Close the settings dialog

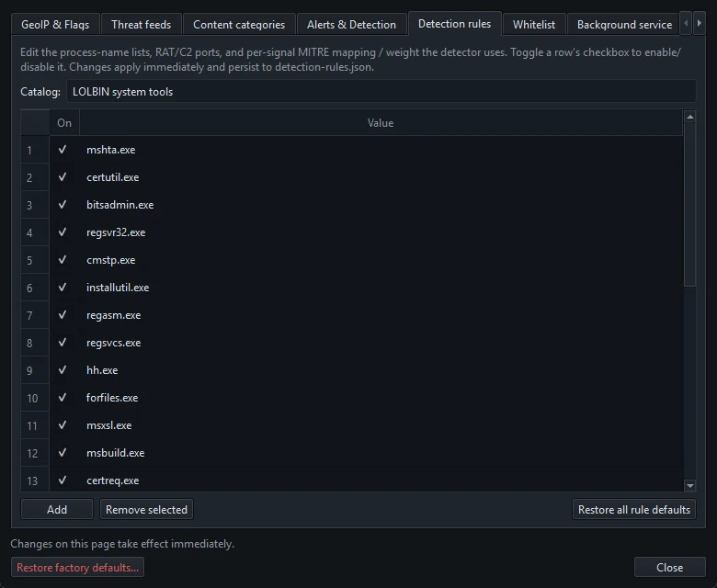[x=669, y=567]
